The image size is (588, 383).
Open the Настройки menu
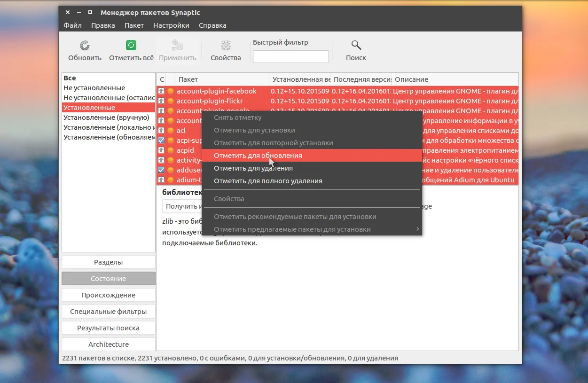tap(171, 25)
